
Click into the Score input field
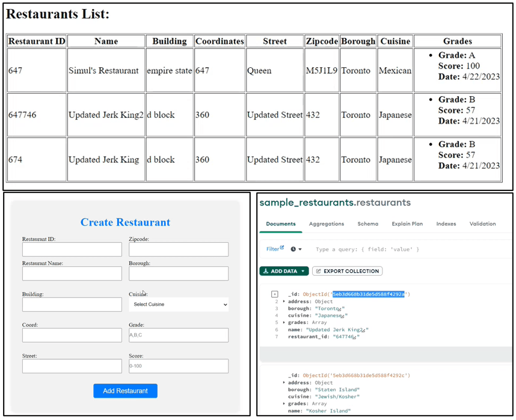click(x=179, y=366)
